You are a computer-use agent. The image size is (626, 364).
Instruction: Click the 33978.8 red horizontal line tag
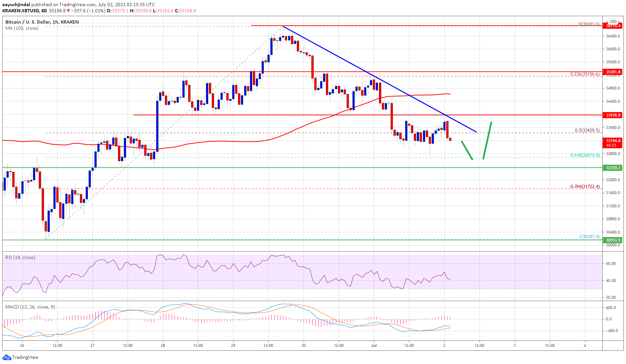click(613, 115)
